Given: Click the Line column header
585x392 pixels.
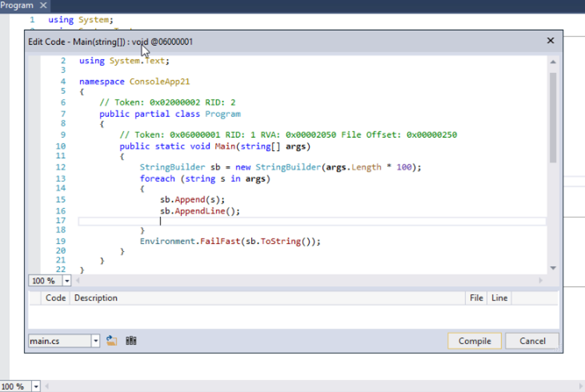Looking at the screenshot, I should click(500, 298).
